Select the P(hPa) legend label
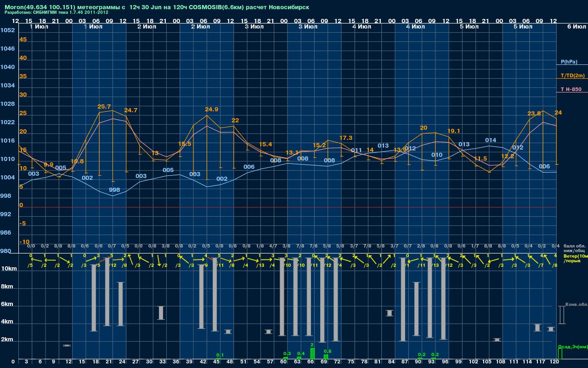This screenshot has width=588, height=368. [569, 62]
